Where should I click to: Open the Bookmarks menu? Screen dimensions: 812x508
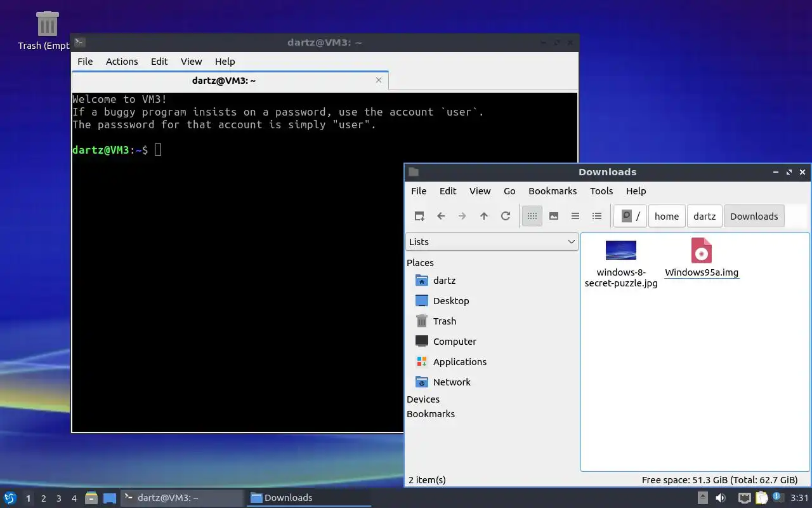click(553, 191)
